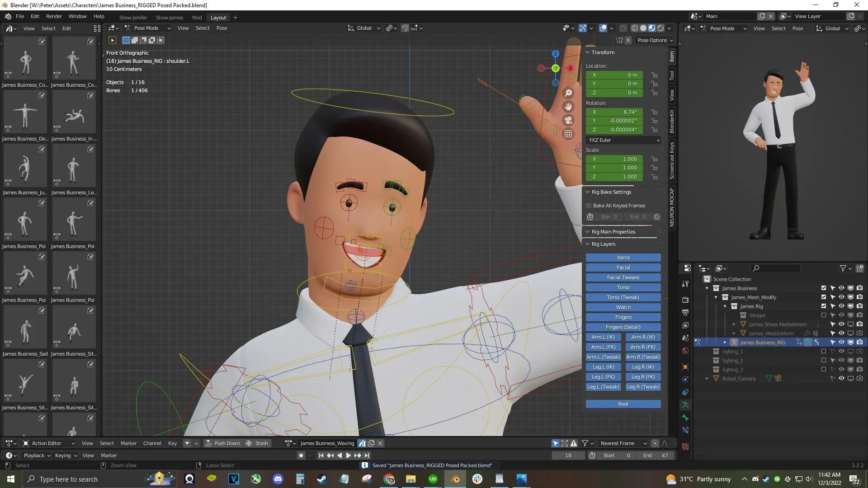Open the Bone Properties bone icon
The image size is (868, 488).
point(685,418)
